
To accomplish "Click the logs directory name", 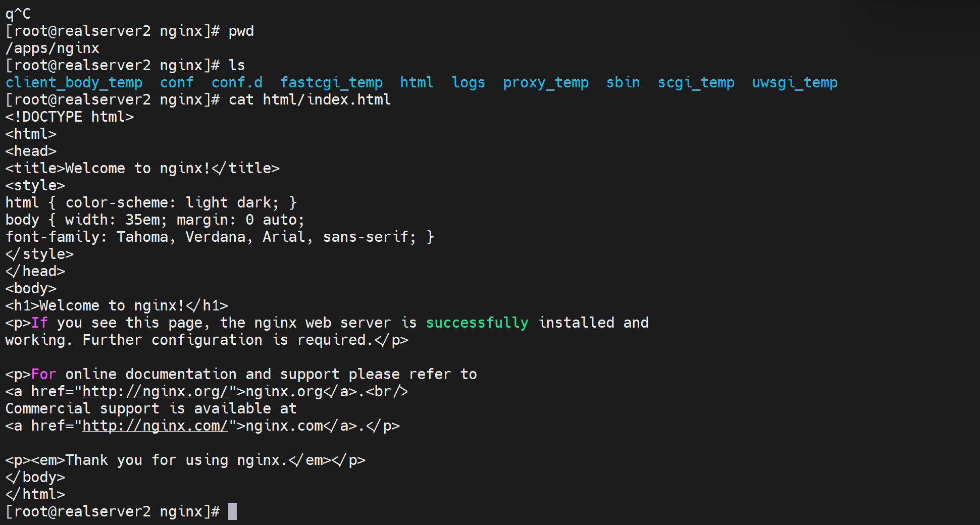I will coord(468,83).
